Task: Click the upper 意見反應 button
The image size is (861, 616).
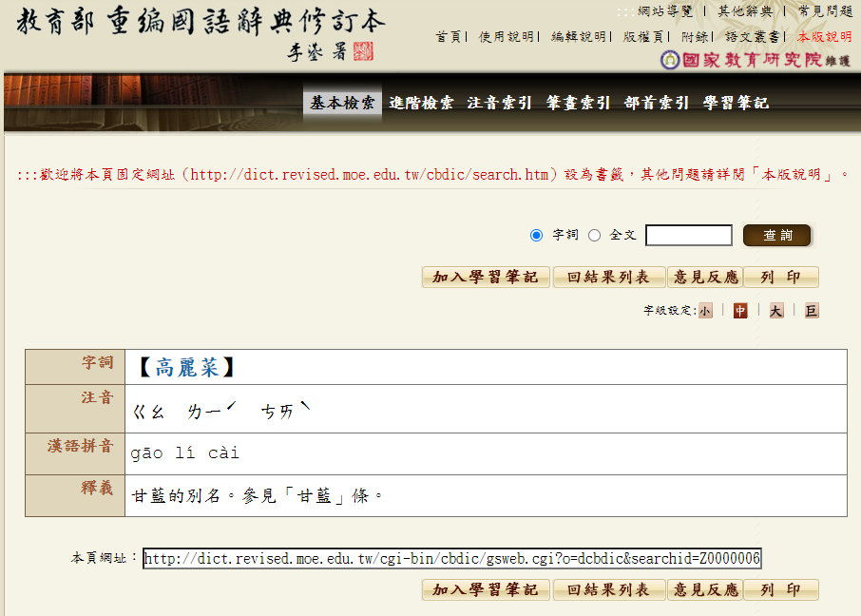Action: (x=705, y=277)
